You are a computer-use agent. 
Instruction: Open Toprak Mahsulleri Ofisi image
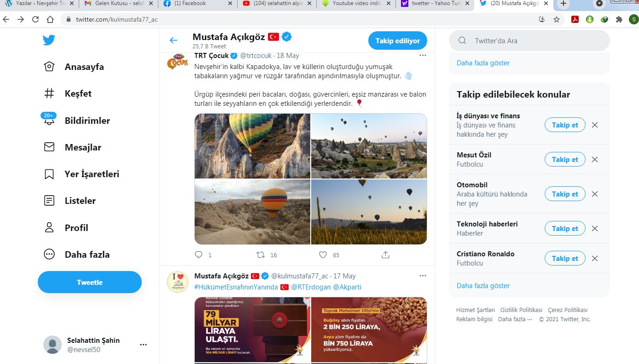point(369,330)
